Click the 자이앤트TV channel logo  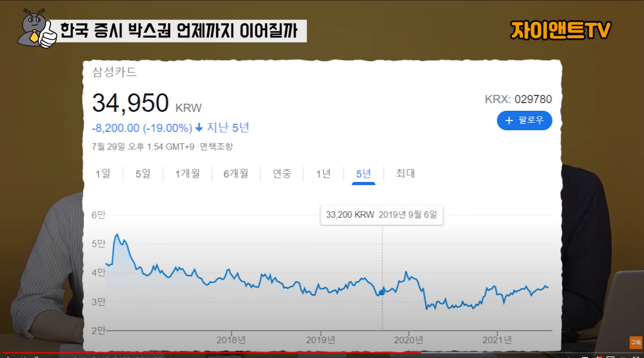(560, 30)
